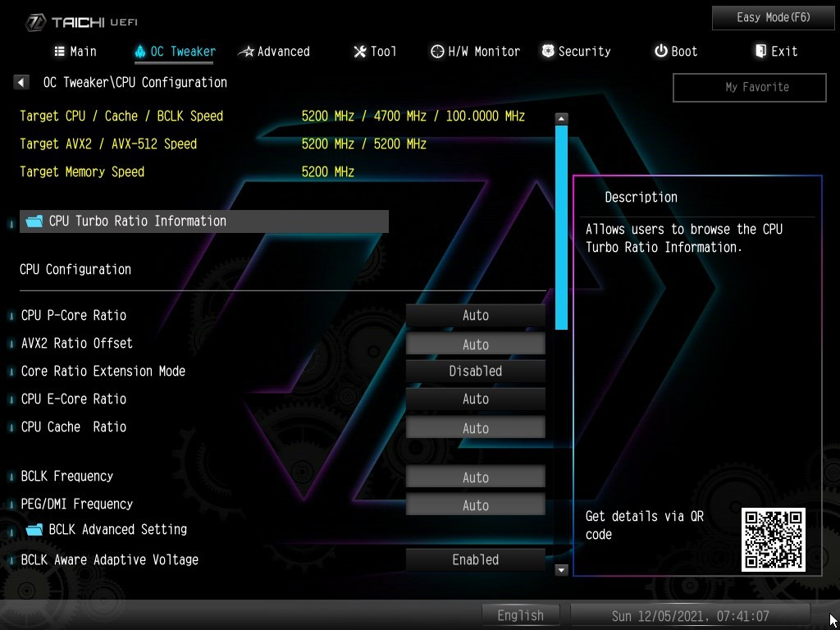Toggle BCLK Aware Adaptive Voltage Enabled value
840x630 pixels.
click(475, 559)
